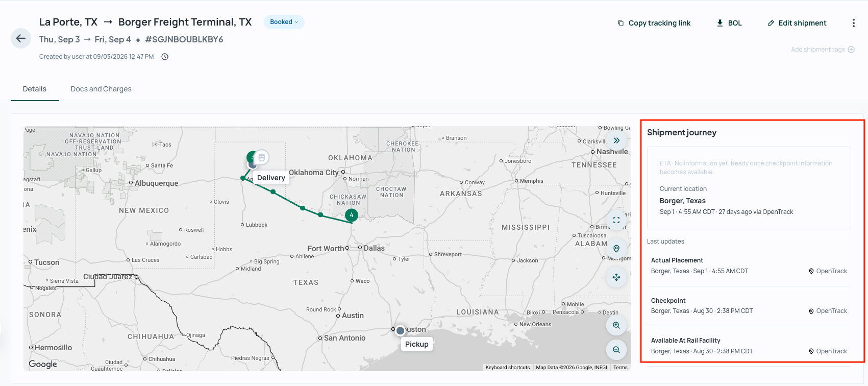Collapse the map's double-chevron panel button
868x386 pixels.
616,140
